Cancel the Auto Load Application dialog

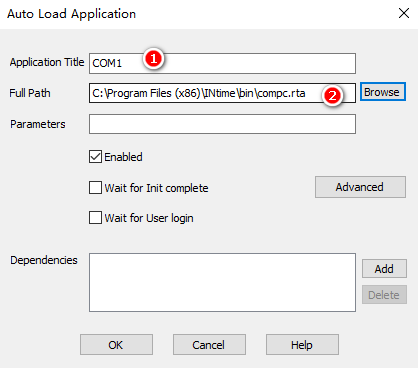(209, 345)
